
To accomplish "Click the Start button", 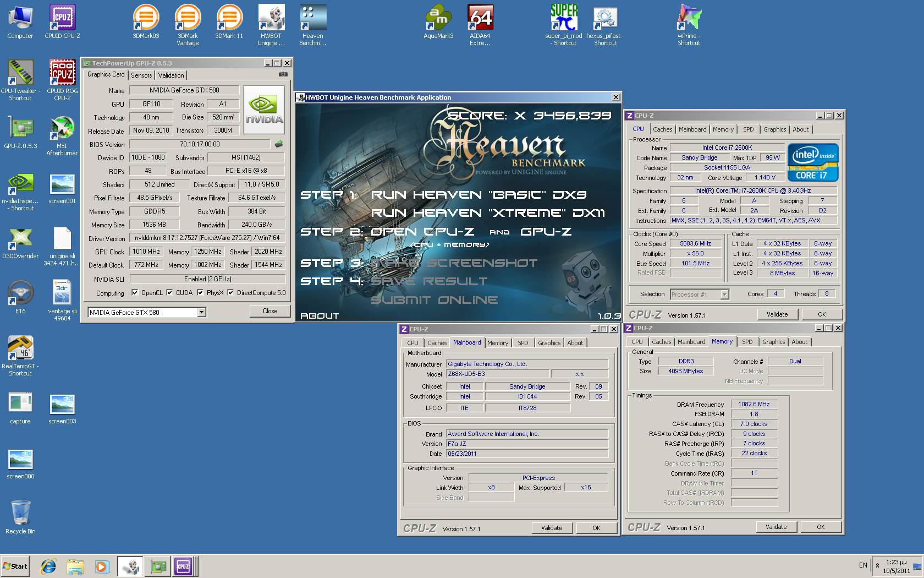I will click(15, 566).
